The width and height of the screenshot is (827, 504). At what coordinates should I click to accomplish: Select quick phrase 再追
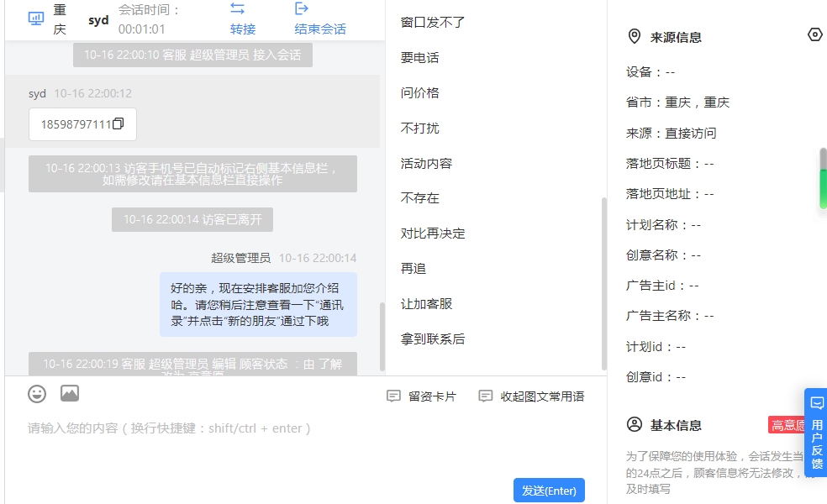coord(413,268)
